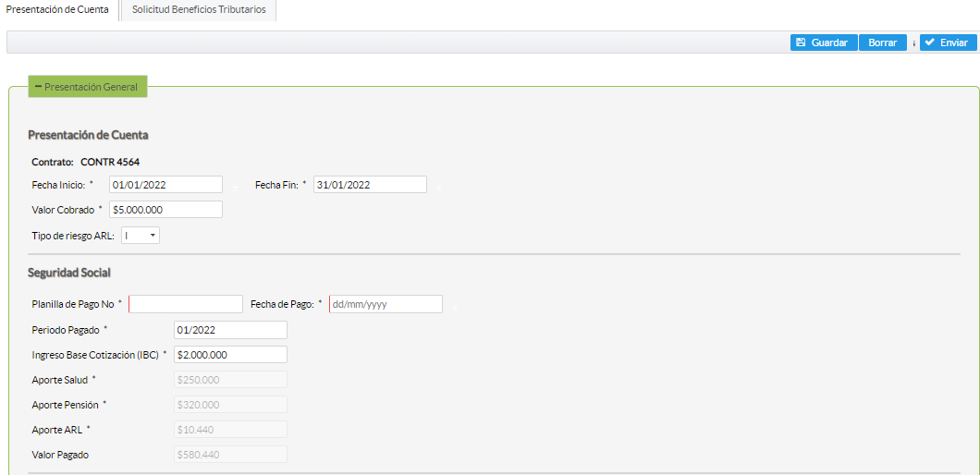Select the Periodo Pagado field
980x475 pixels.
[x=230, y=330]
